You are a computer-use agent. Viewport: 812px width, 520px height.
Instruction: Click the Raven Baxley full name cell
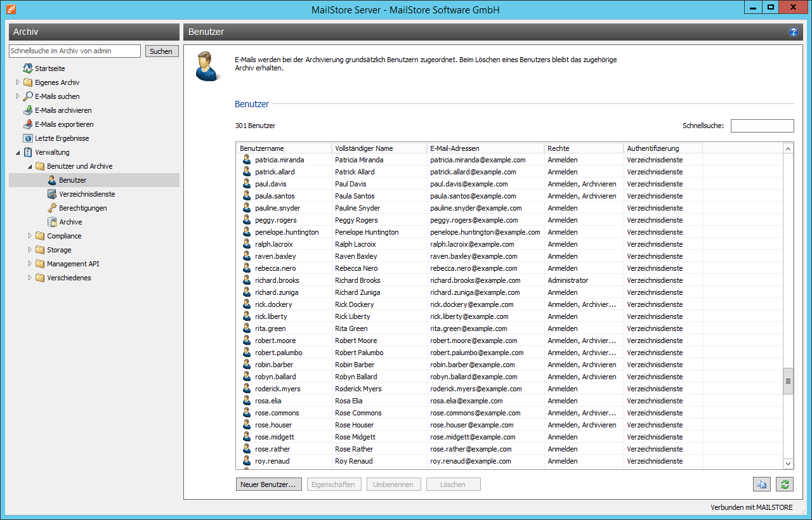356,256
